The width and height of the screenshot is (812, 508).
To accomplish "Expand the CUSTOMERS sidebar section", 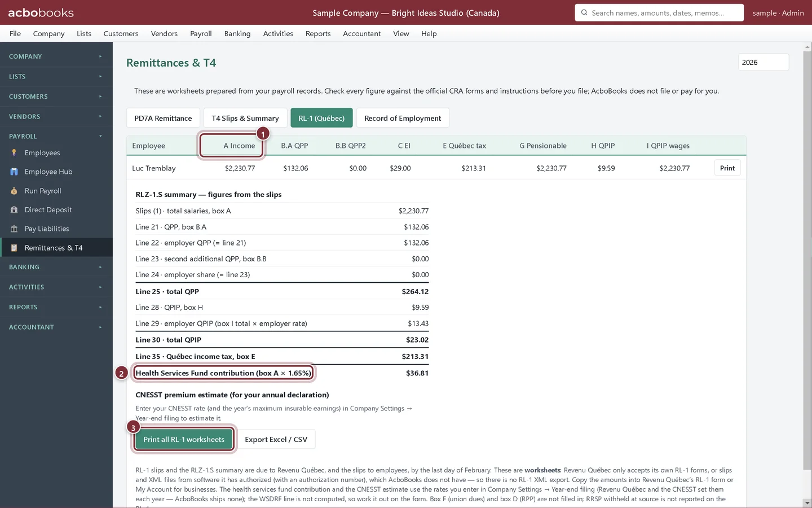I will pyautogui.click(x=56, y=97).
